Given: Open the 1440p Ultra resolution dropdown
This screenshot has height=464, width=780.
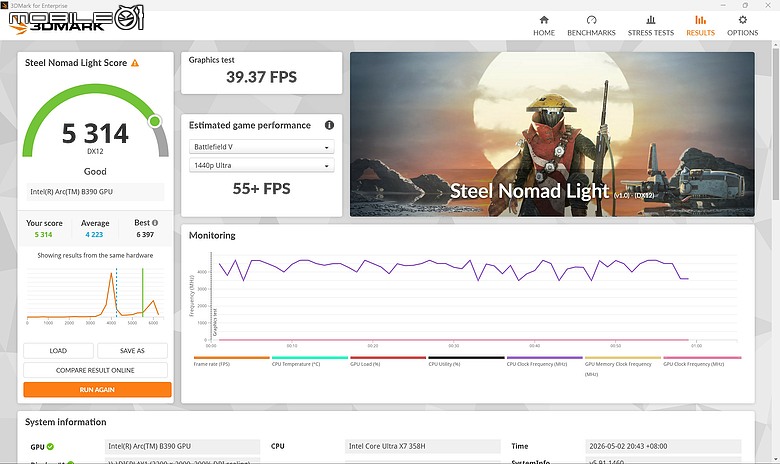Looking at the screenshot, I should click(261, 165).
